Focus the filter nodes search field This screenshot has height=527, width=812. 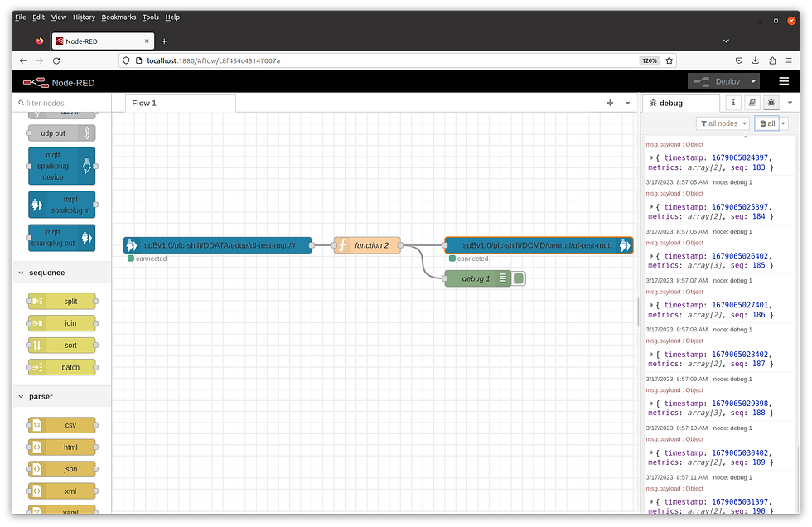click(61, 103)
